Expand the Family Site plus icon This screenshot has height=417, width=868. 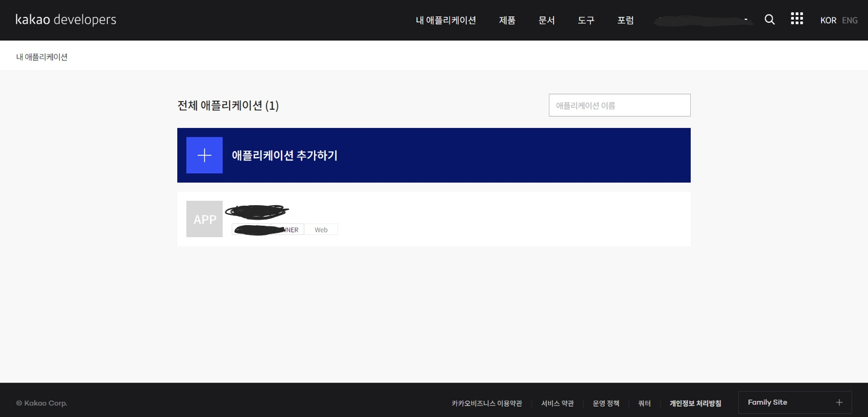pyautogui.click(x=839, y=403)
